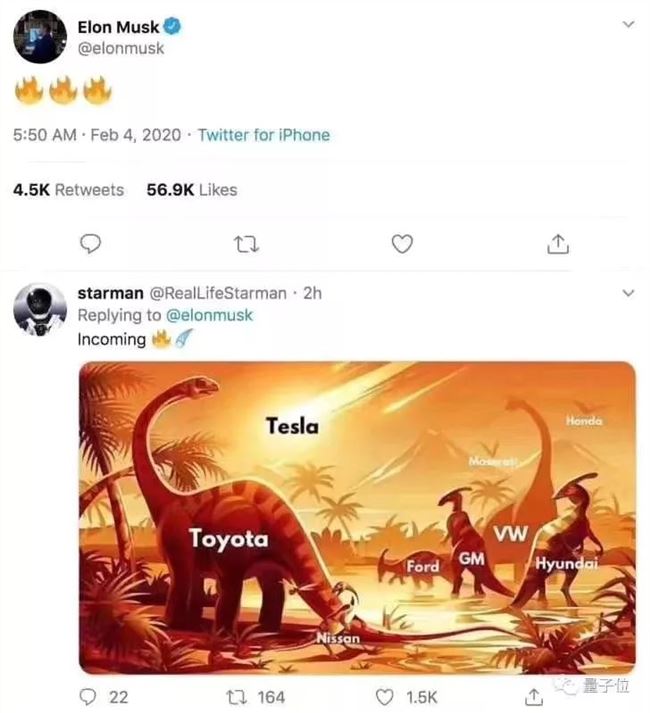
Task: Retweet Elon Musk's fire emoji tweet
Action: coord(246,244)
